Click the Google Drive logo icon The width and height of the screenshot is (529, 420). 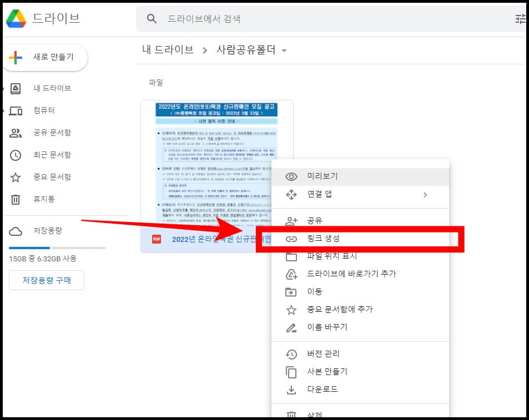click(x=18, y=18)
